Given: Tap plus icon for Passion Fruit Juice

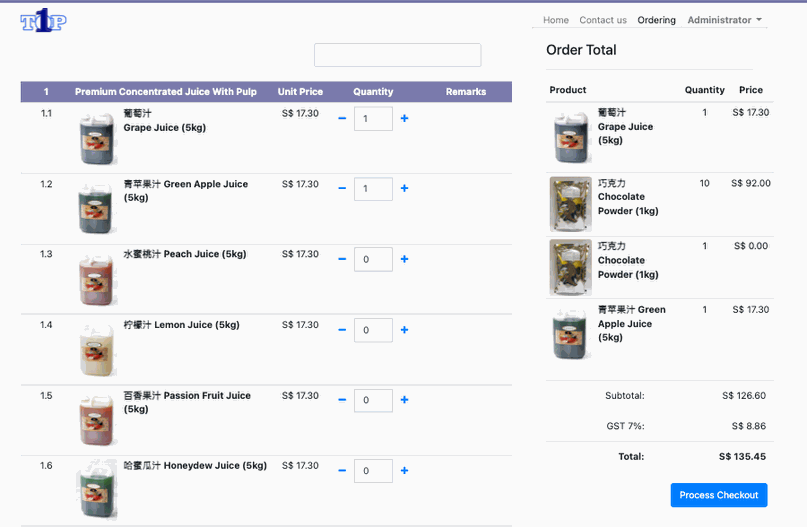Looking at the screenshot, I should click(404, 400).
